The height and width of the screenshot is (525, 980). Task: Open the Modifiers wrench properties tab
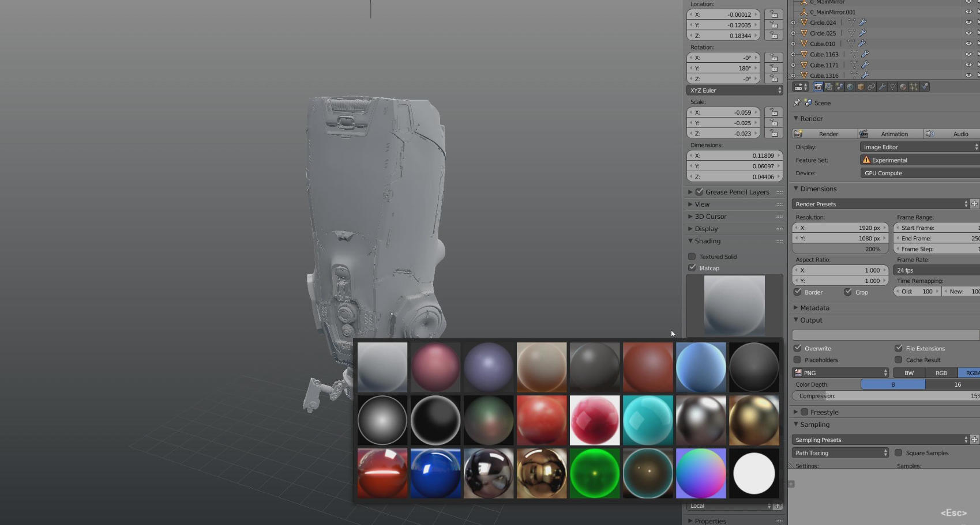(882, 87)
